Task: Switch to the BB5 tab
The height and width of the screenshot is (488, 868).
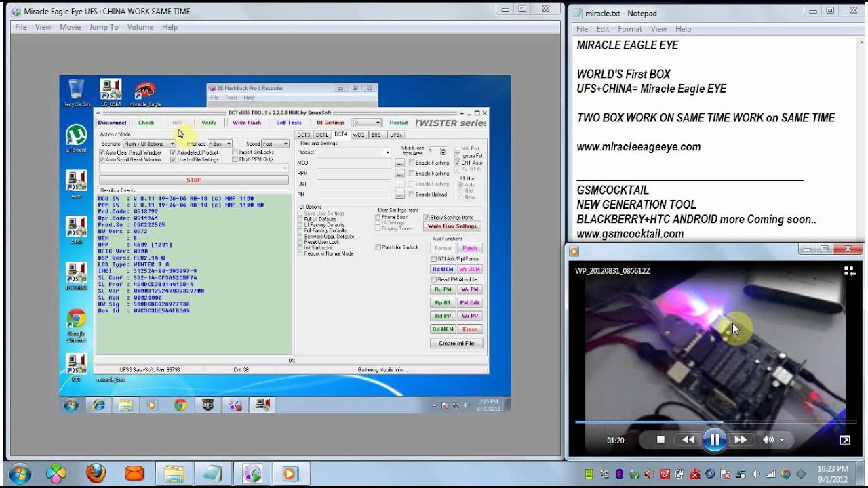Action: [376, 134]
